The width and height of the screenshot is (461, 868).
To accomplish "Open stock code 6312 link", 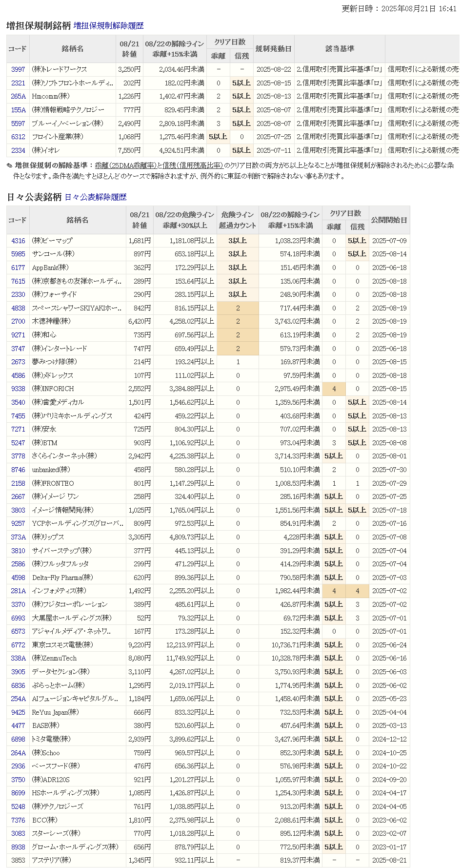I will point(18,137).
